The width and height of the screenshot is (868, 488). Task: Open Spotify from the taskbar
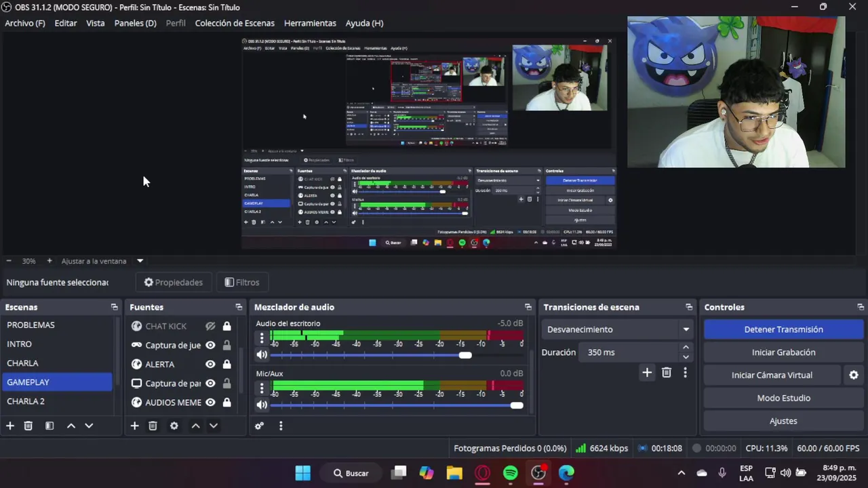(511, 473)
